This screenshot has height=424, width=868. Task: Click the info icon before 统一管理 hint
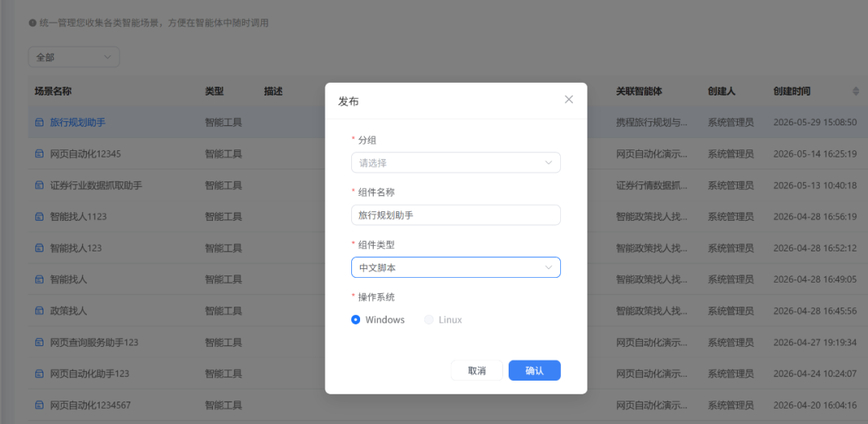pos(32,23)
